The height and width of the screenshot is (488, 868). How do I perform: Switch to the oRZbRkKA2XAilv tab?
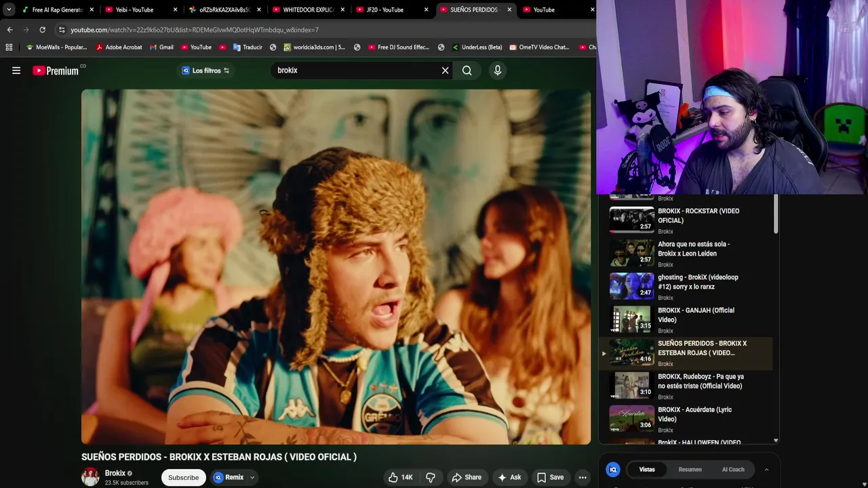click(224, 9)
